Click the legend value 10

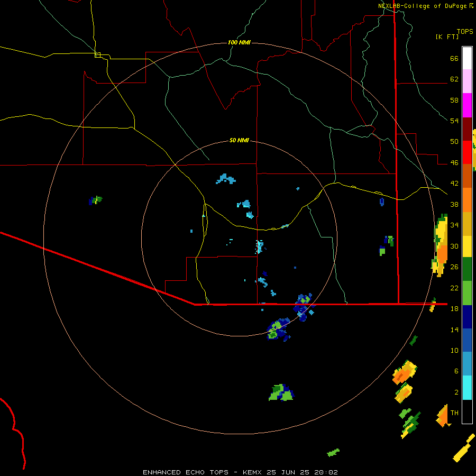[454, 350]
